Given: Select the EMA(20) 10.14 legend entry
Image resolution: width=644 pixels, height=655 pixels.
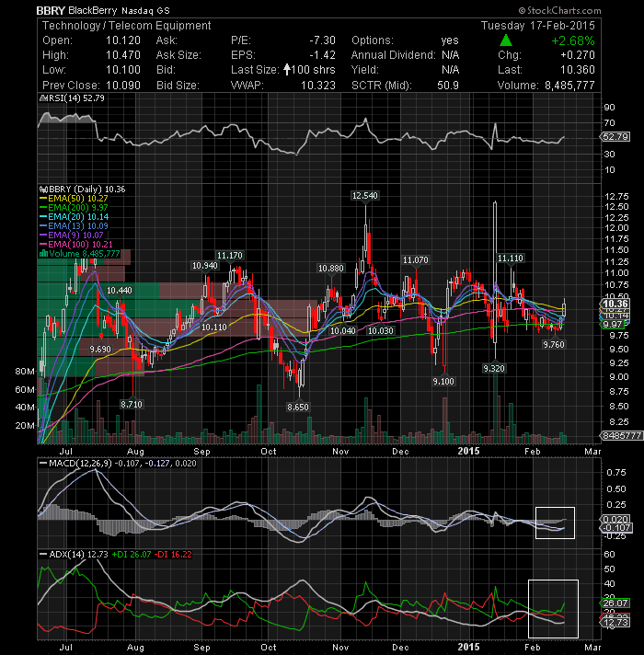Looking at the screenshot, I should (x=74, y=217).
